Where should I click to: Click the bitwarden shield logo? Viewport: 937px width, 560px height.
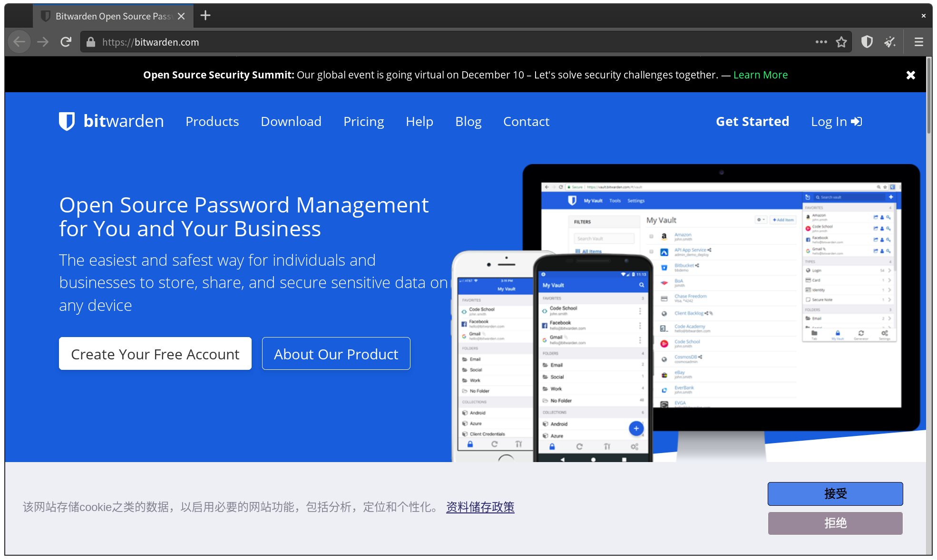(x=67, y=121)
